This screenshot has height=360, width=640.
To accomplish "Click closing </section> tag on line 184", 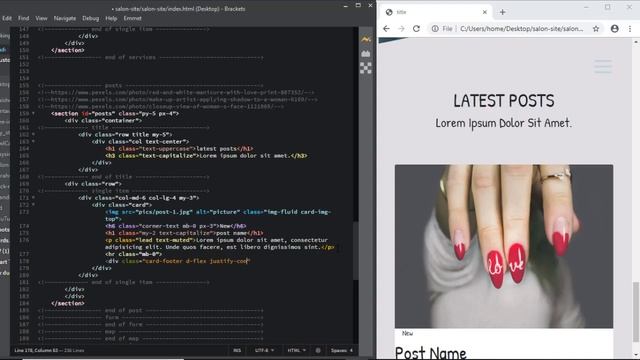I will (x=68, y=303).
